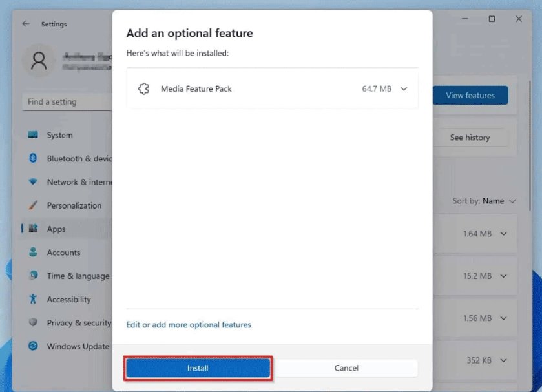The image size is (542, 392).
Task: Expand the 1.64 MB feature entry
Action: (x=504, y=234)
